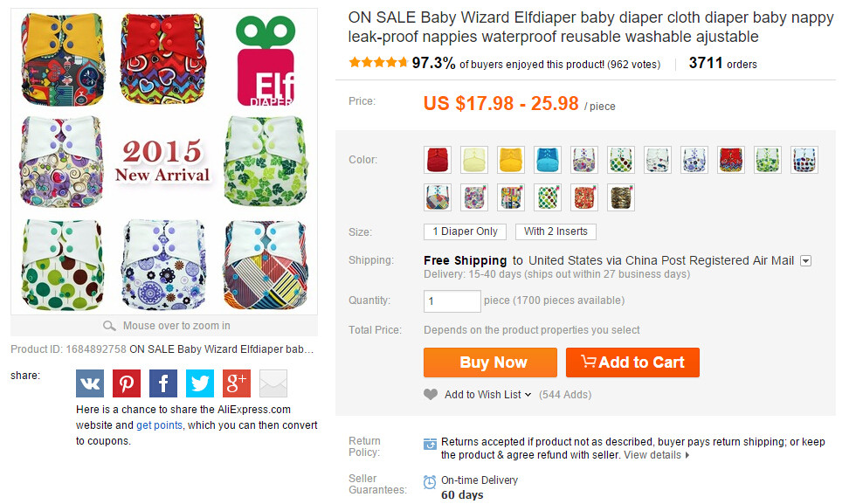Click the wish list heart icon
Image resolution: width=856 pixels, height=504 pixels.
point(431,394)
